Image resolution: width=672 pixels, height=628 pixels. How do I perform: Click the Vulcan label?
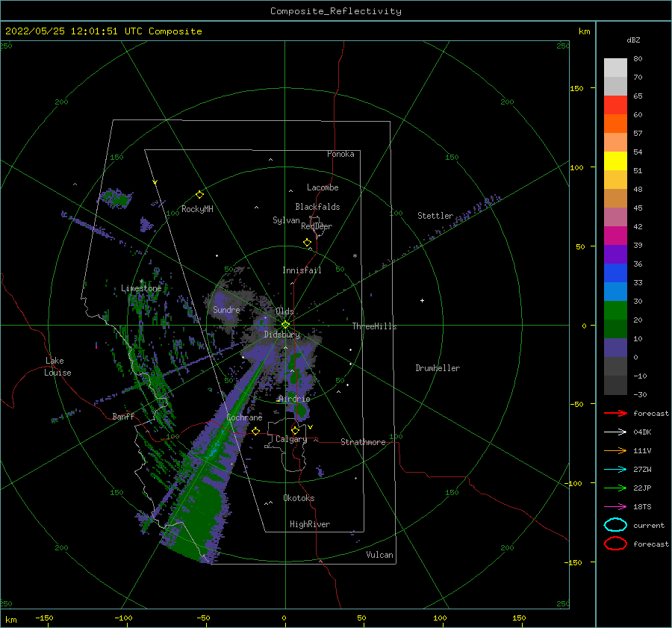pyautogui.click(x=380, y=555)
